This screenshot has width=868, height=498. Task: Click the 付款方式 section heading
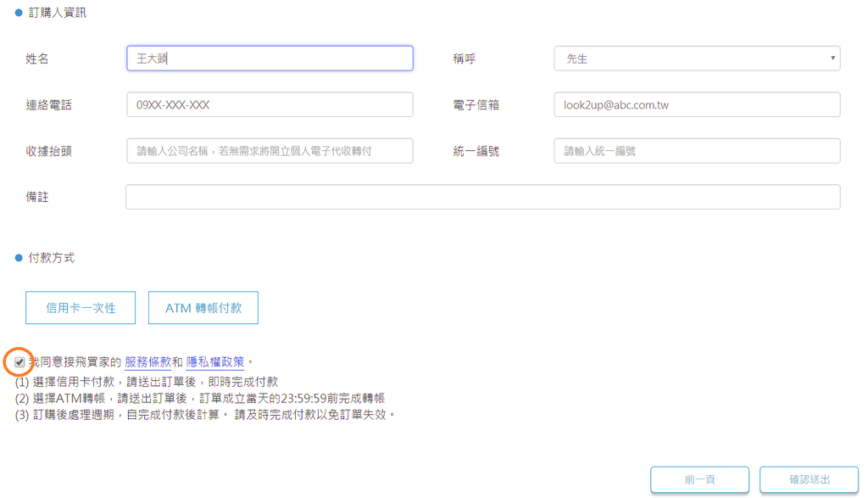(52, 258)
